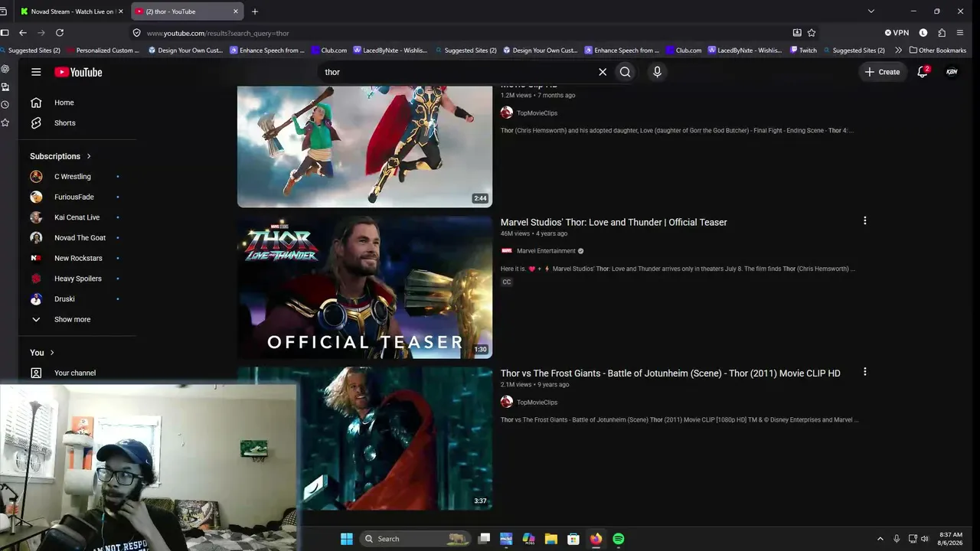The width and height of the screenshot is (980, 551).
Task: Open the Personalized Custom bookmark
Action: [103, 51]
